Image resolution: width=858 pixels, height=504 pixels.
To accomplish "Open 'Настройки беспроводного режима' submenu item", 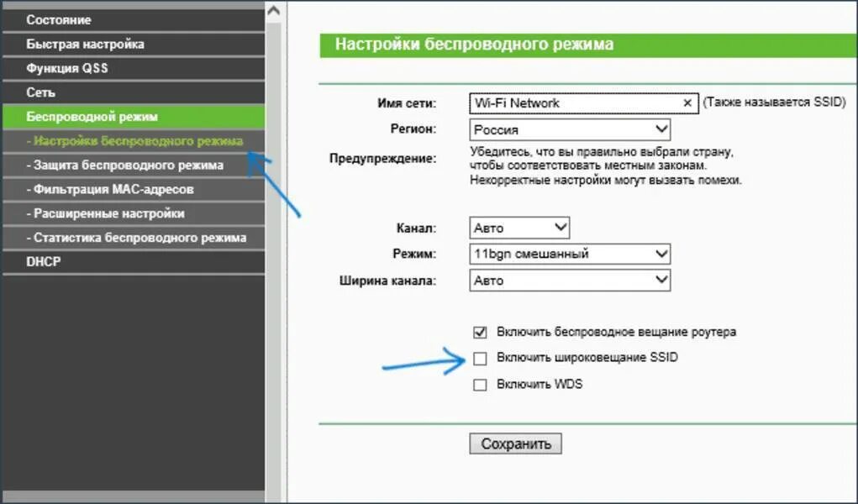I will (134, 141).
